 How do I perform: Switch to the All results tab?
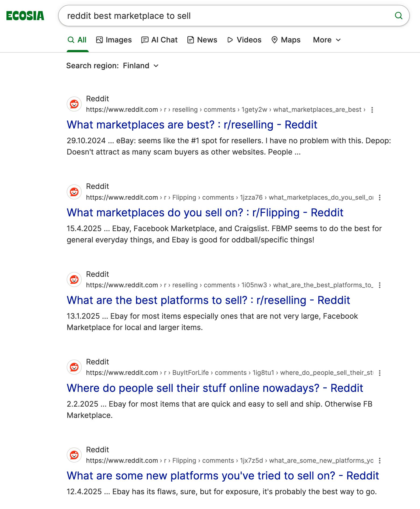click(78, 40)
